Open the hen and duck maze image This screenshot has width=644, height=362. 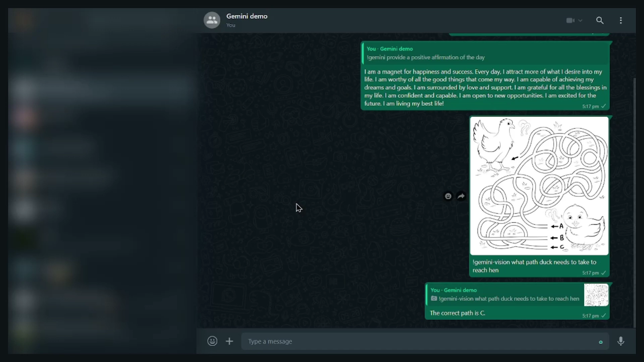pos(539,186)
